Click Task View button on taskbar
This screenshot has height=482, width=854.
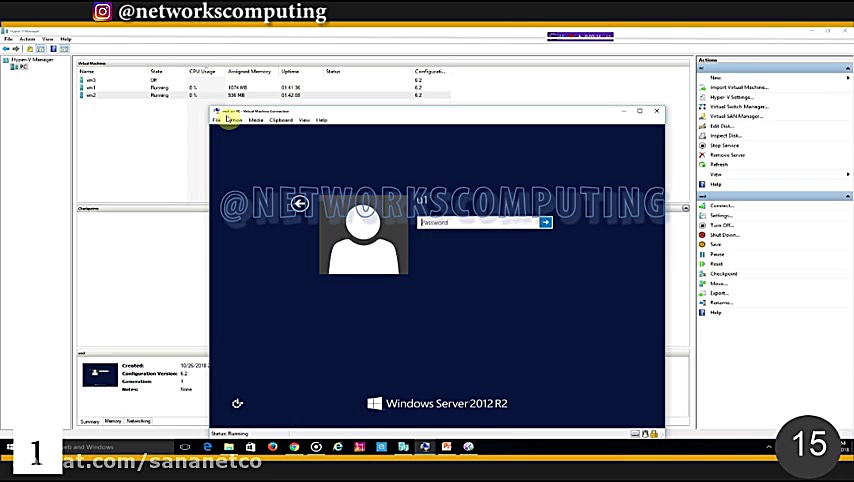point(185,447)
